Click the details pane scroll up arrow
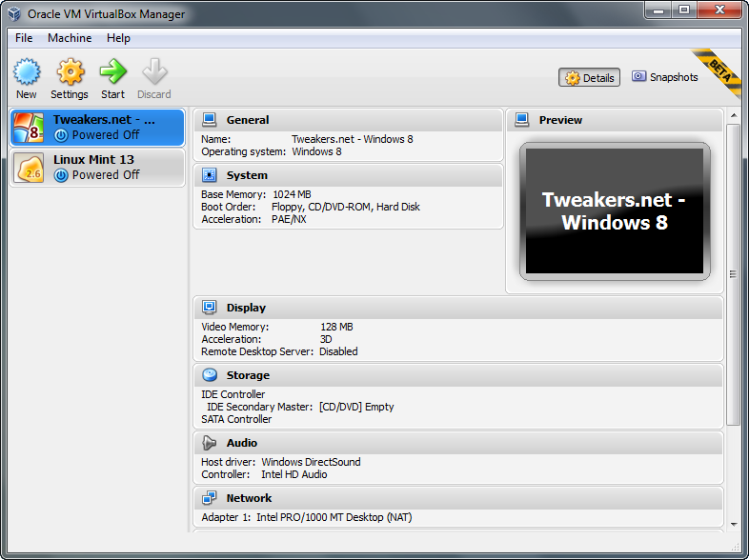 point(734,115)
